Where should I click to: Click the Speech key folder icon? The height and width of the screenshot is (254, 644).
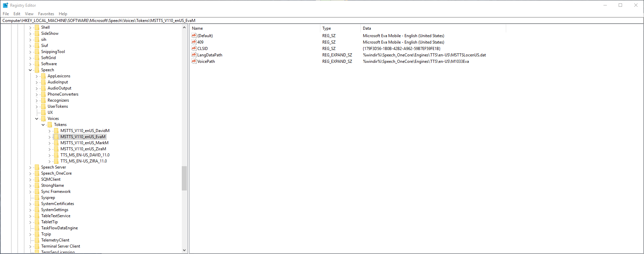click(37, 70)
